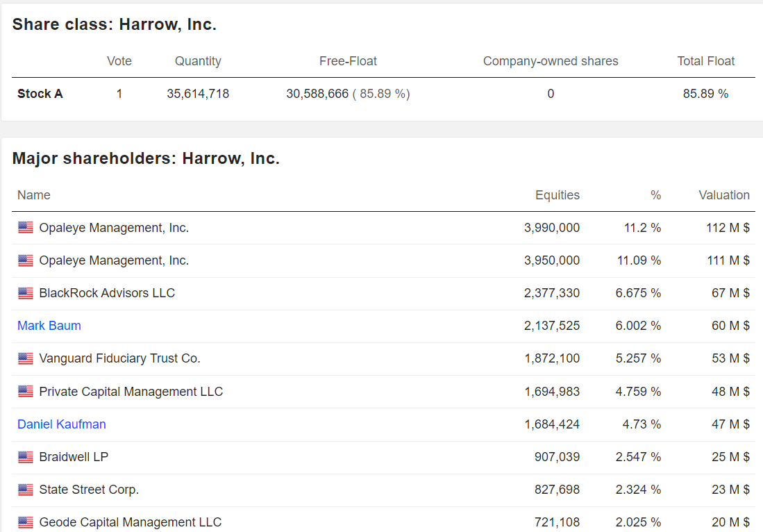Click the State Street Corp. name
This screenshot has height=532, width=763.
tap(89, 489)
